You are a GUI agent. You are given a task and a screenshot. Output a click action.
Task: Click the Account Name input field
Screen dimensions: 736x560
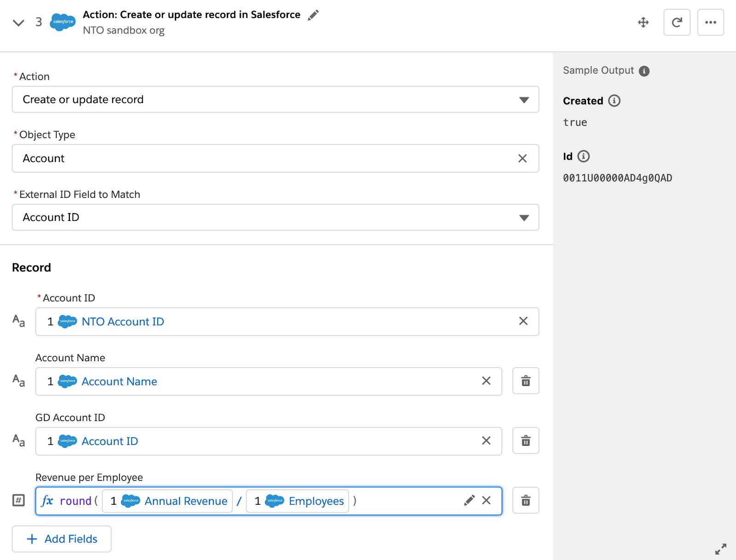[x=269, y=381]
